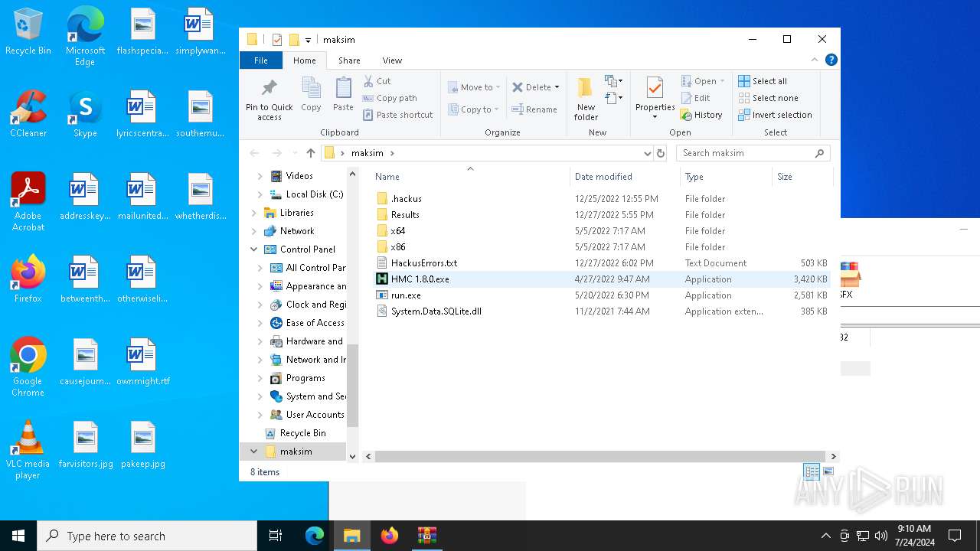Click Invert selection
This screenshot has width=980, height=551.
pyautogui.click(x=775, y=115)
